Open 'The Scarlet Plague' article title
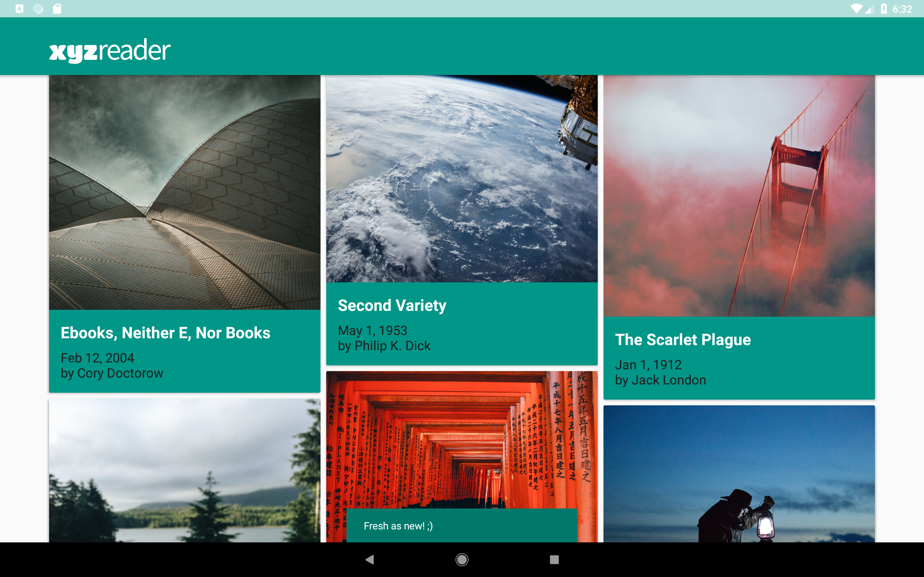This screenshot has width=924, height=577. tap(683, 340)
